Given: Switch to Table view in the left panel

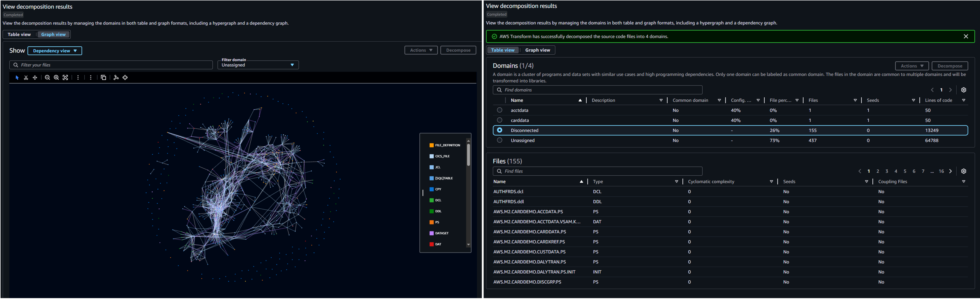Looking at the screenshot, I should tap(19, 34).
